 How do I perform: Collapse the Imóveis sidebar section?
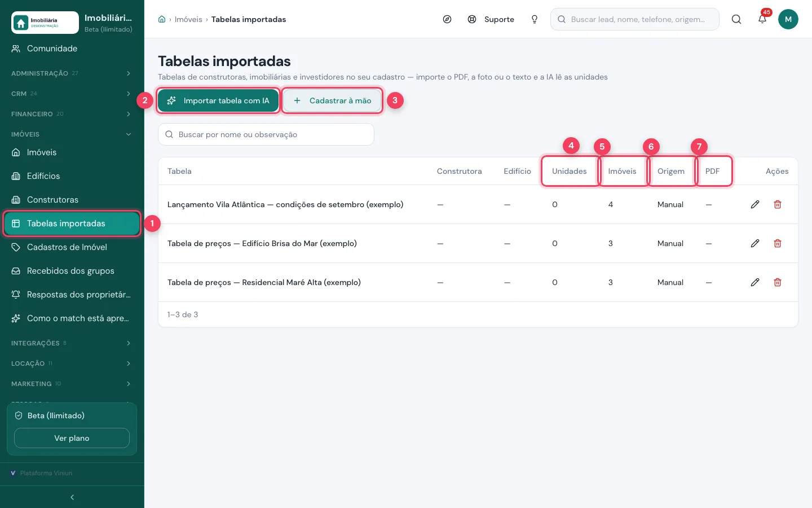coord(72,134)
